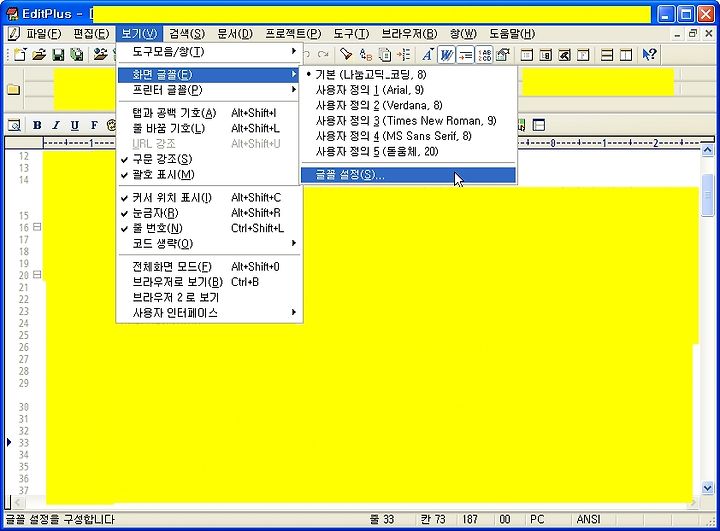720x531 pixels.
Task: Click the Open file toolbar icon
Action: pos(39,55)
